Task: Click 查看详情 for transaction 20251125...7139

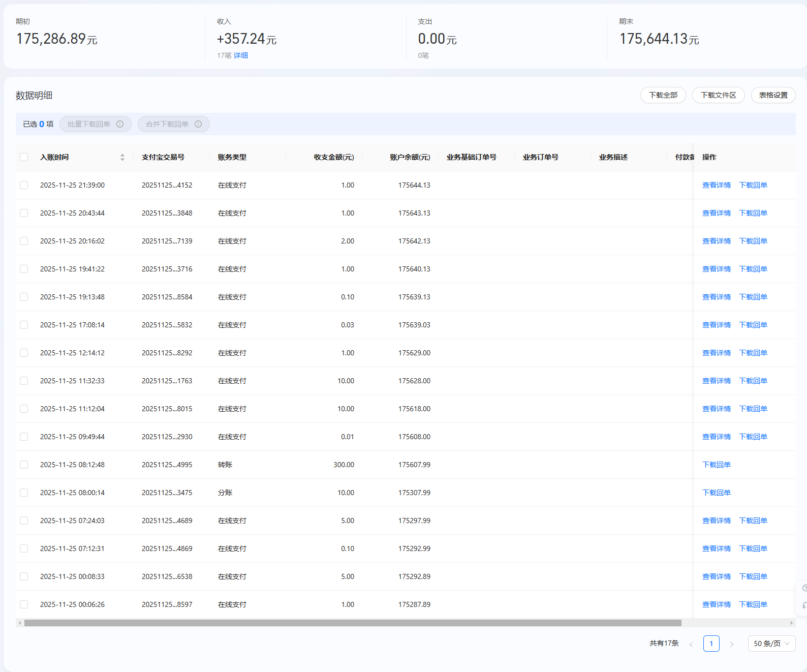Action: click(x=716, y=241)
